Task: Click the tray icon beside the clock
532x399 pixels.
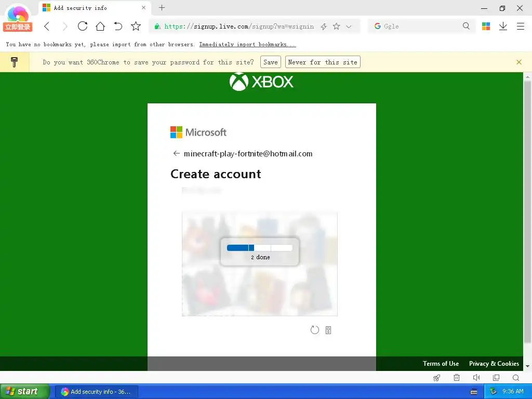Action: 493,392
